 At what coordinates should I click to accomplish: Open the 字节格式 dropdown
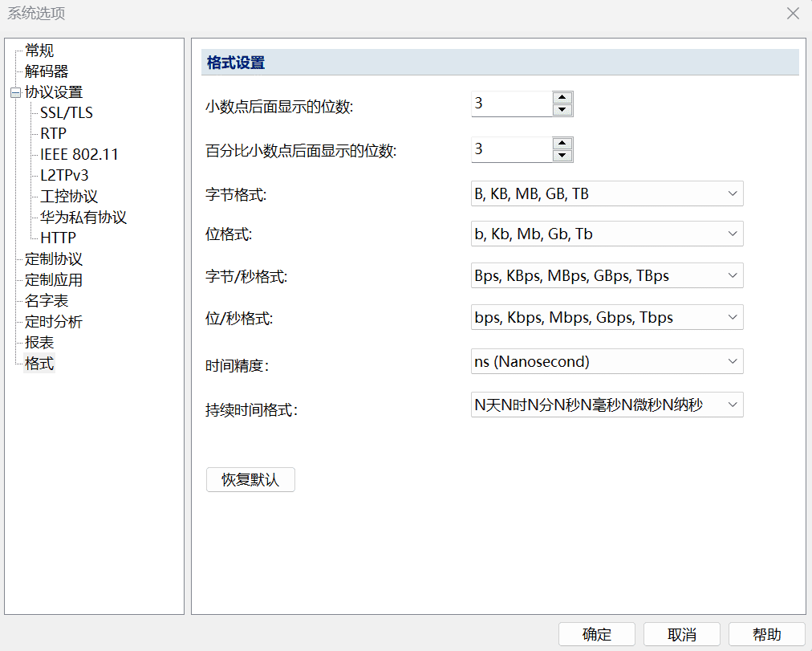[732, 193]
